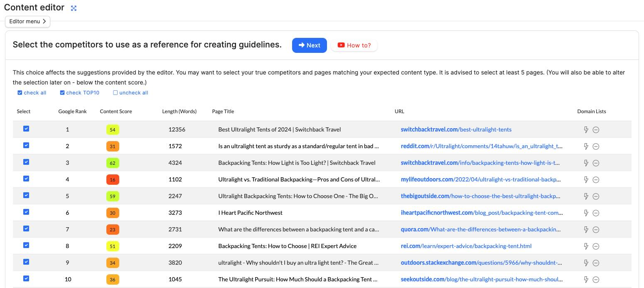Click the lightning icon in thebigoutside.com row
The image size is (644, 288).
point(586,196)
